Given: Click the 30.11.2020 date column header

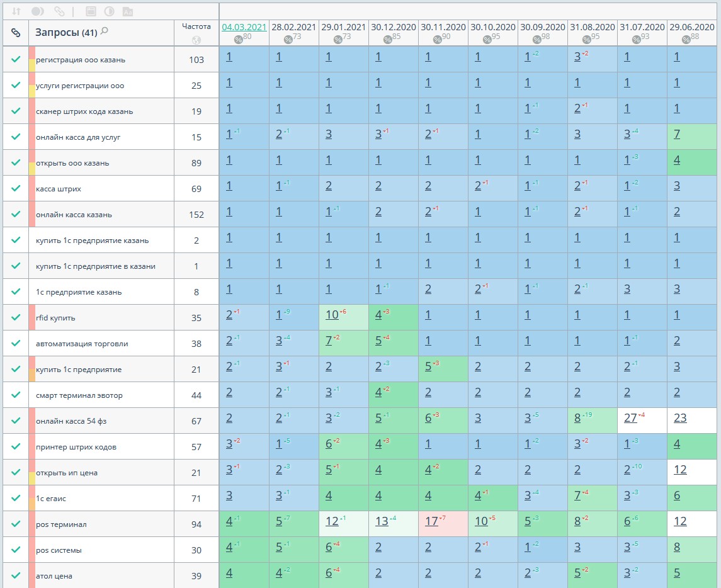Looking at the screenshot, I should [443, 27].
